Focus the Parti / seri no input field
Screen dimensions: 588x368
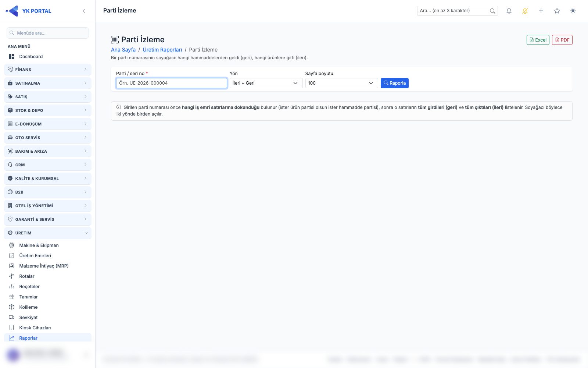point(172,83)
